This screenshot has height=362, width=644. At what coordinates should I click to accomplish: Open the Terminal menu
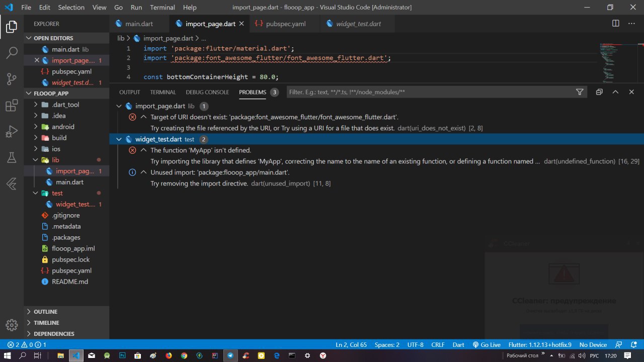163,8
